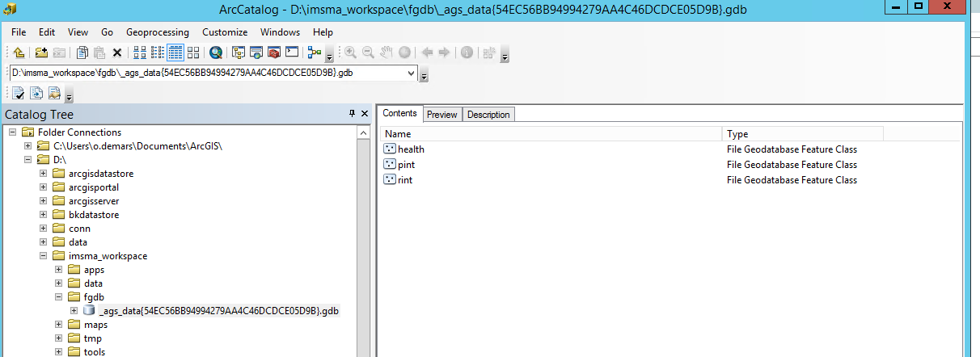Click the Export Metadata icon
Image resolution: width=980 pixels, height=357 pixels.
(36, 94)
